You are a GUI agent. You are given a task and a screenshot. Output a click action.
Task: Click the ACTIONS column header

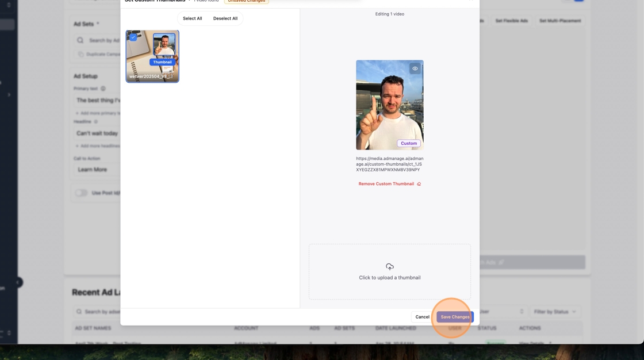530,328
